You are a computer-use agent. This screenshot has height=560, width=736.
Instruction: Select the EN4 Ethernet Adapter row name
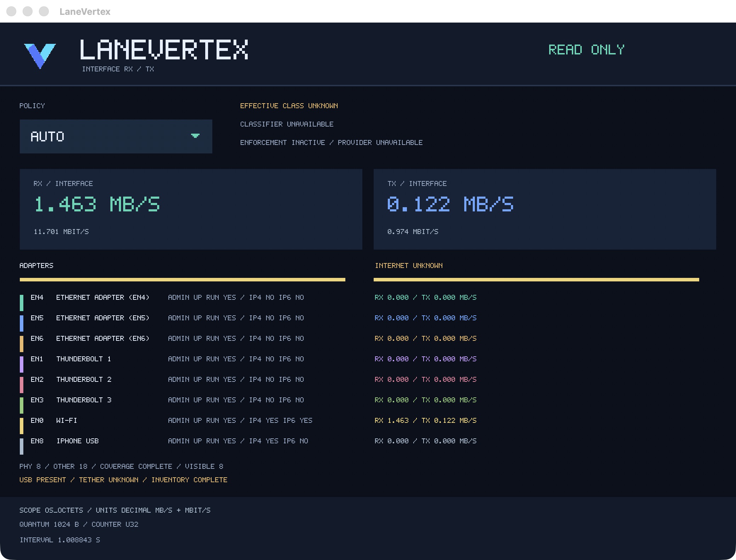[103, 297]
